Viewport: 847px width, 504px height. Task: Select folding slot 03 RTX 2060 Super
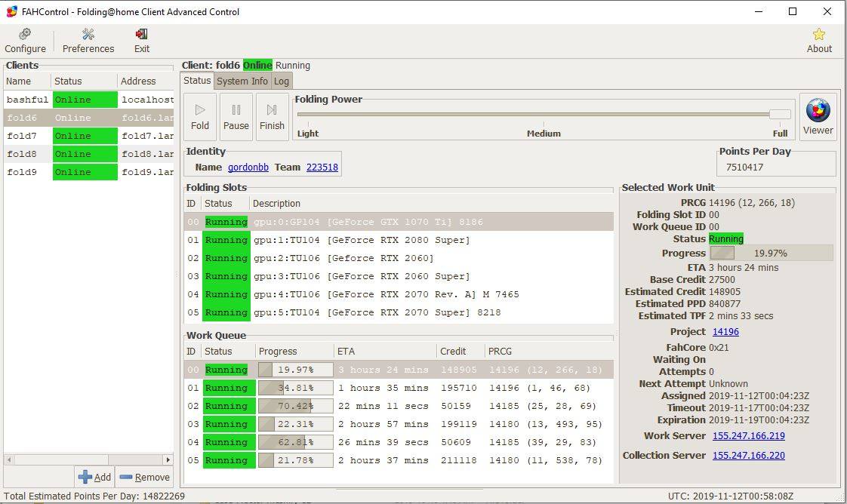[x=399, y=276]
